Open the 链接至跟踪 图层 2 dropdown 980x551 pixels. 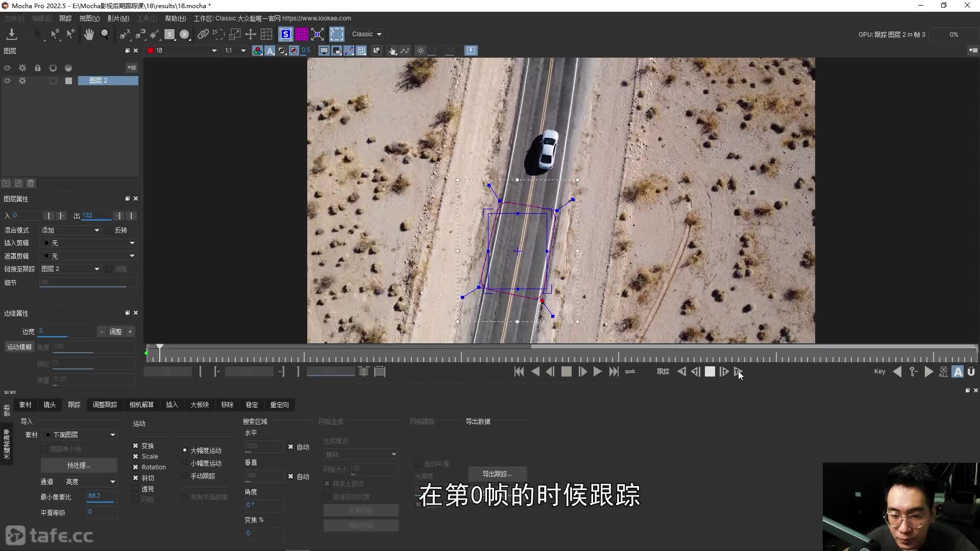coord(70,269)
